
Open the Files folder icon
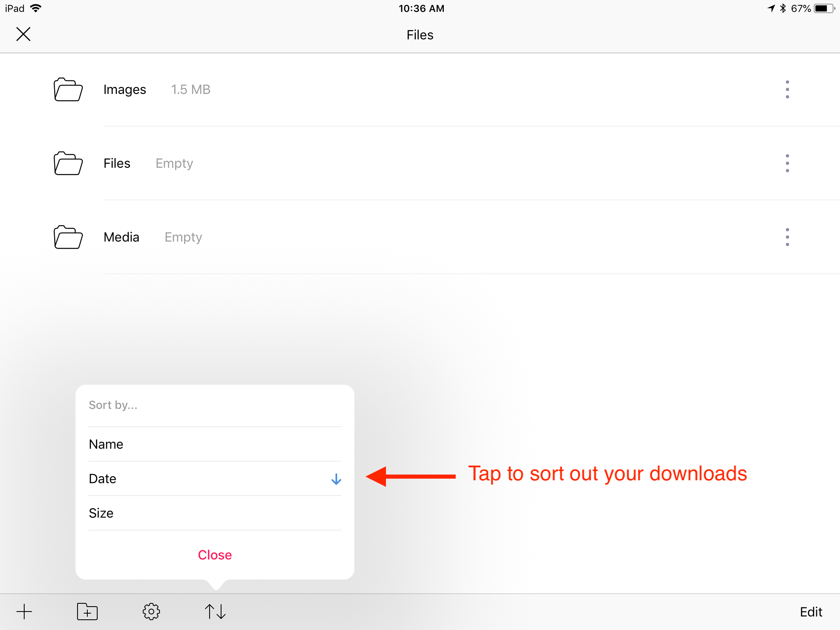coord(68,163)
